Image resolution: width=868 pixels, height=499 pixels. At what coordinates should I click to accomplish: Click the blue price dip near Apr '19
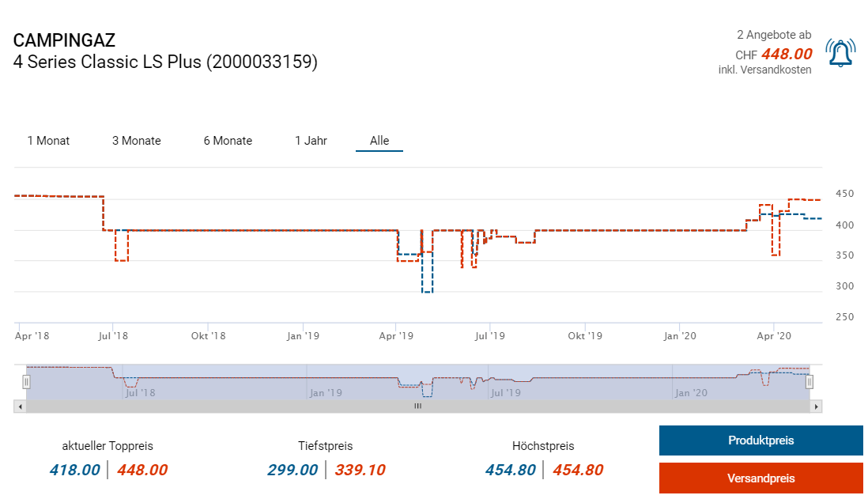(427, 292)
